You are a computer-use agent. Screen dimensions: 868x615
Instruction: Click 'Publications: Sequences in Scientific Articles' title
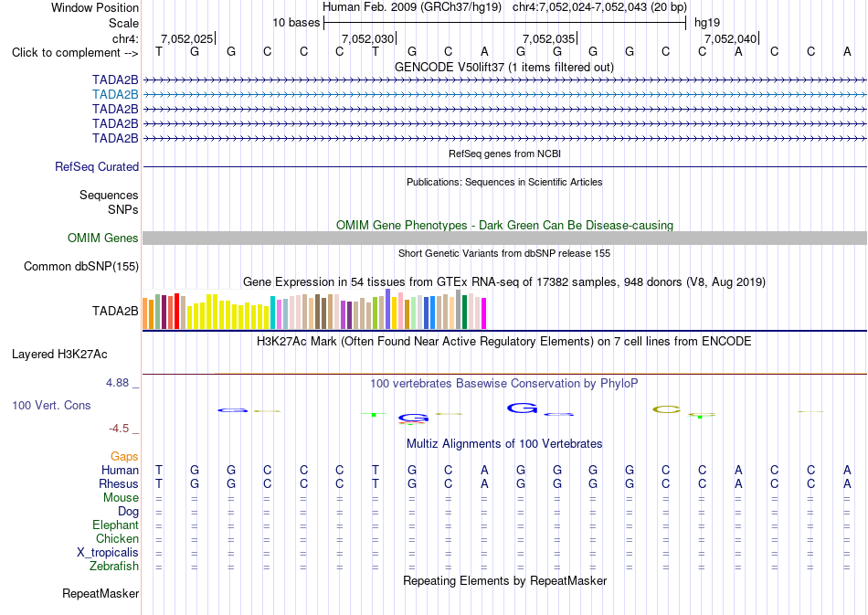504,182
